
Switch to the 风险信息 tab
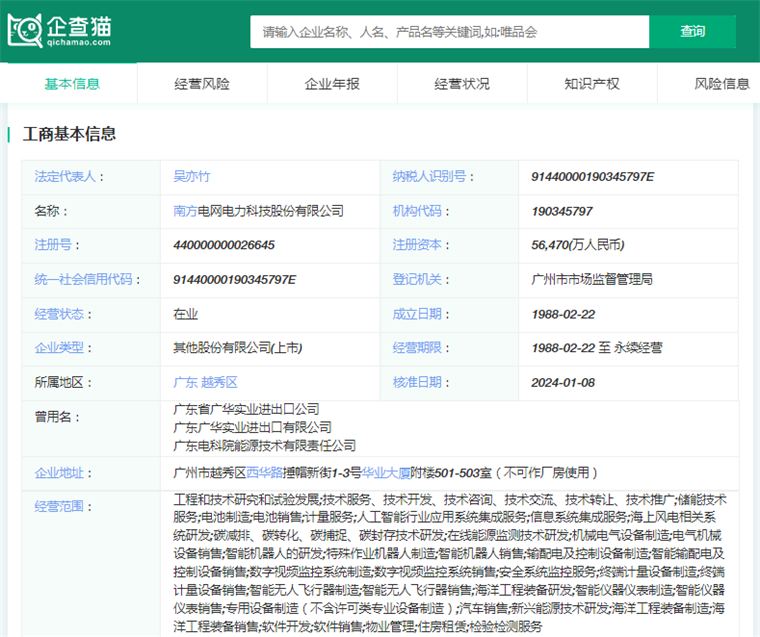coord(721,84)
